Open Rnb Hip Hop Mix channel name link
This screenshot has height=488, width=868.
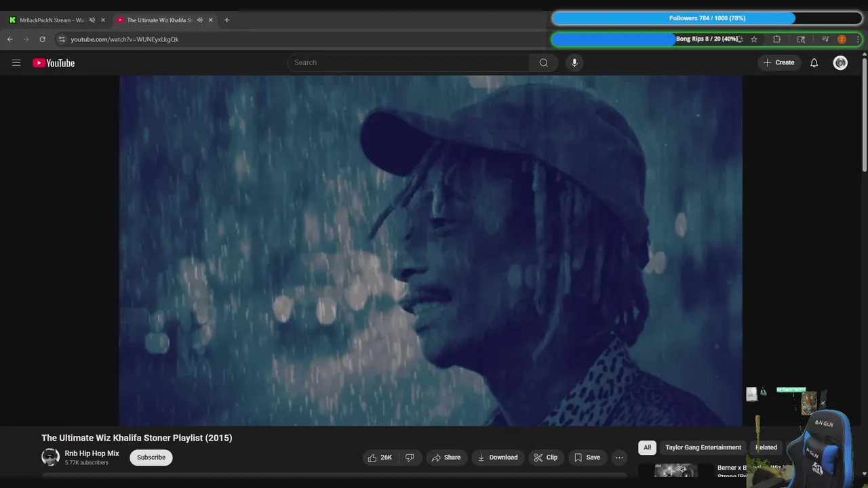click(x=92, y=453)
